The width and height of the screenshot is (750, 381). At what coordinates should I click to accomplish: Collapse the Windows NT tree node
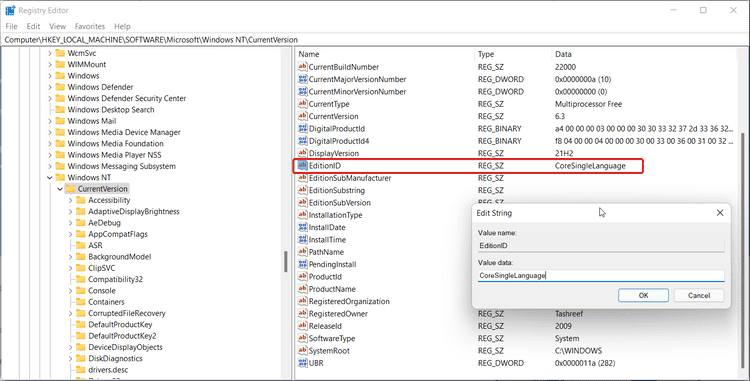(x=50, y=178)
